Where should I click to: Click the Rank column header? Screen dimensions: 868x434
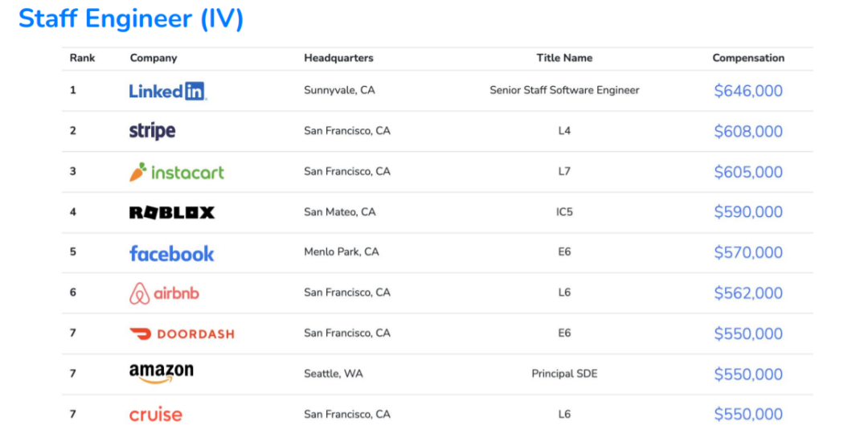(x=82, y=58)
